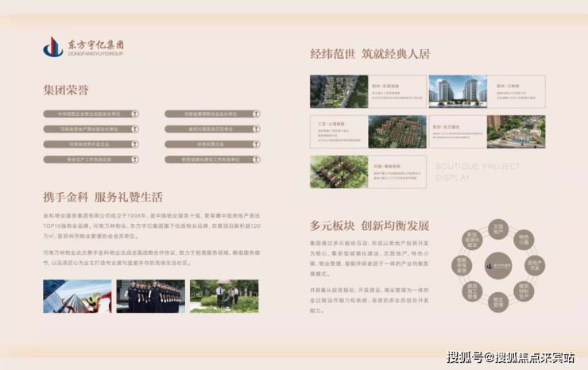Click the trophy icon beside 诚信兴商双优示范单位
Image resolution: width=588 pixels, height=370 pixels.
point(256,129)
